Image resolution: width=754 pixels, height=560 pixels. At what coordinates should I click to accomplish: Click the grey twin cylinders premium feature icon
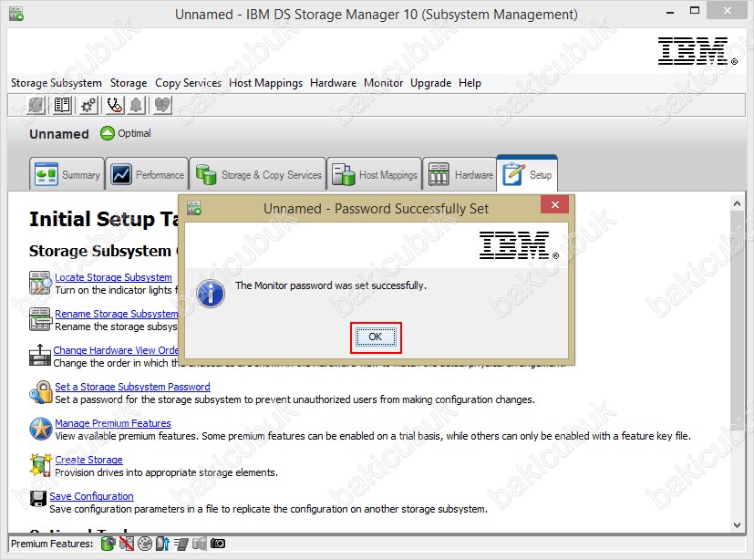coord(199,544)
